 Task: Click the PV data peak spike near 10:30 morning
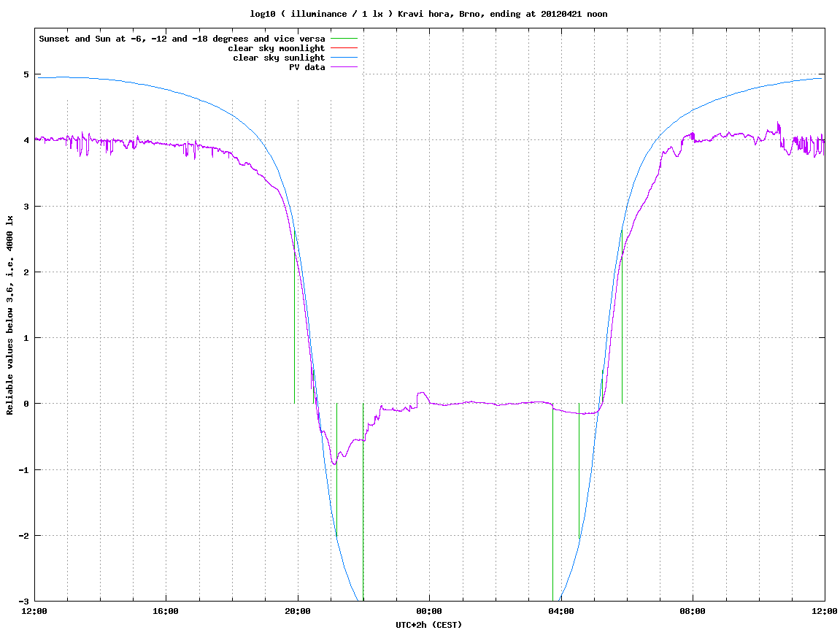[x=779, y=125]
